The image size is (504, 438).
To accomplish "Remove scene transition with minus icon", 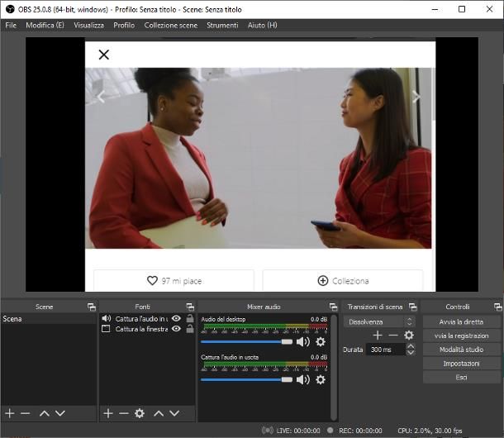I will coord(393,336).
